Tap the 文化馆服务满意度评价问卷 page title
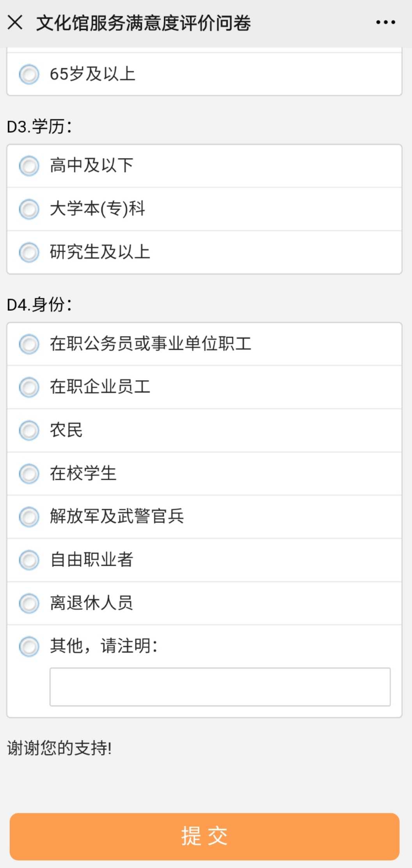412x868 pixels. click(x=143, y=23)
